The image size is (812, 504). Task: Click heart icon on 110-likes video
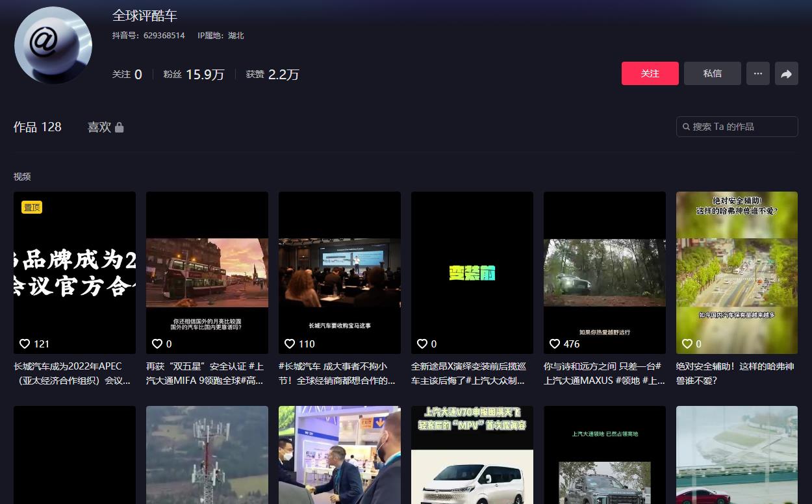pyautogui.click(x=290, y=344)
